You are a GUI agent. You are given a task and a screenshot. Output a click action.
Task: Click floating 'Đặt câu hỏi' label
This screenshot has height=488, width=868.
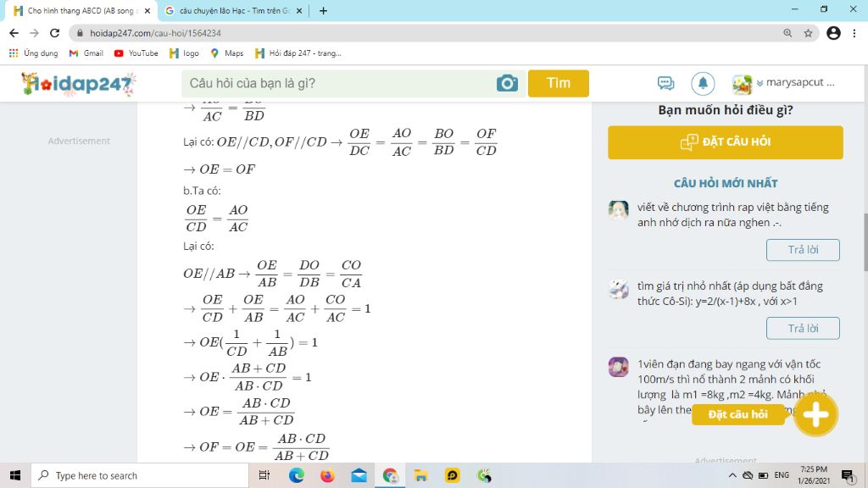(737, 414)
